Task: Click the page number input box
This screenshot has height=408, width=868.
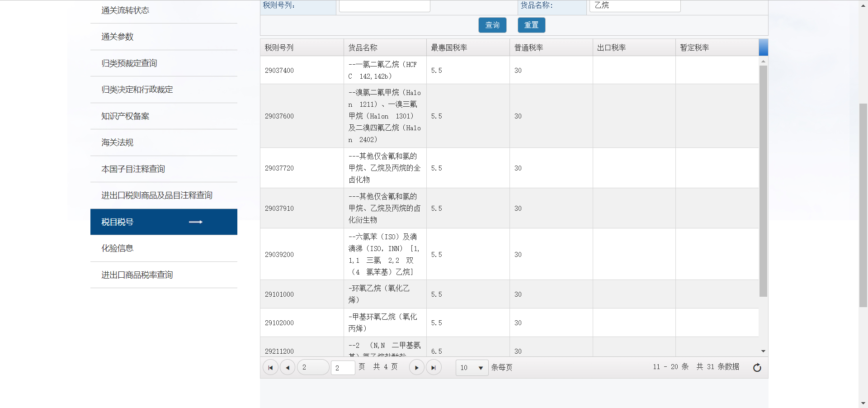Action: pyautogui.click(x=343, y=368)
